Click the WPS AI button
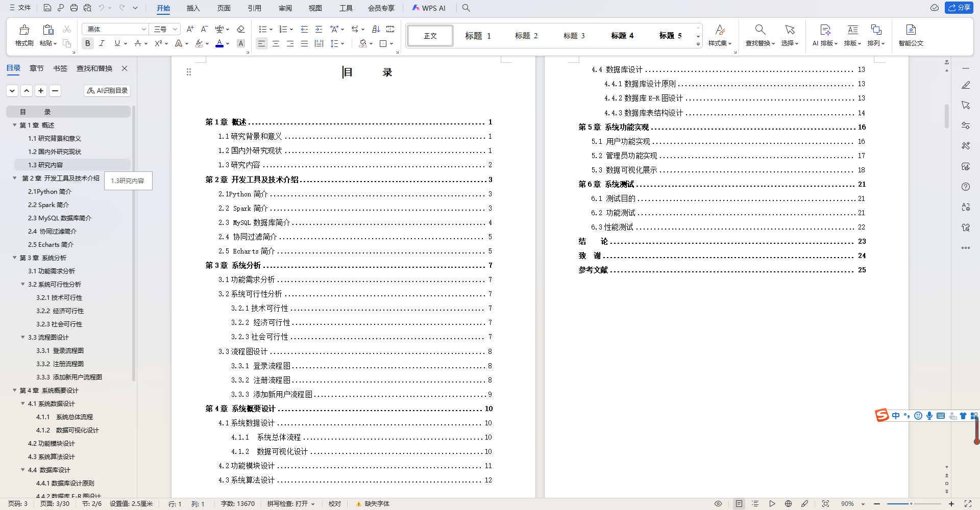Image resolution: width=980 pixels, height=510 pixels. tap(429, 8)
